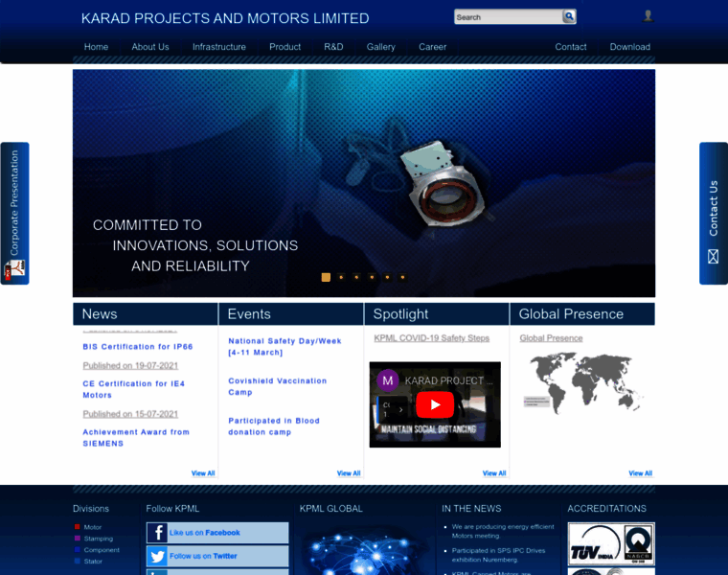The height and width of the screenshot is (575, 728).
Task: Click Published on 19-07-2021 date text
Action: (x=130, y=365)
